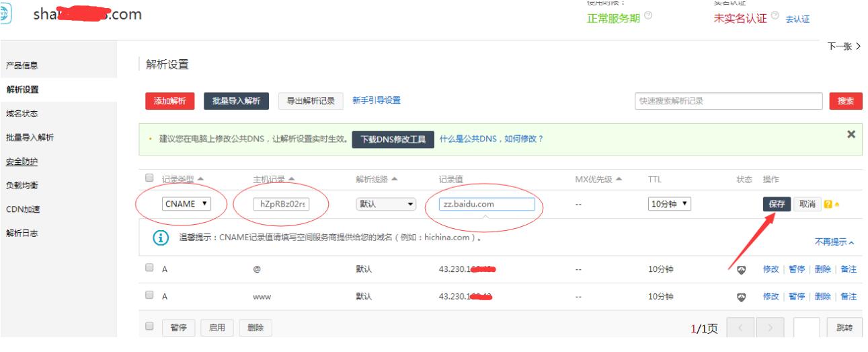Go to next image via 下一张
The height and width of the screenshot is (352, 868).
point(844,47)
